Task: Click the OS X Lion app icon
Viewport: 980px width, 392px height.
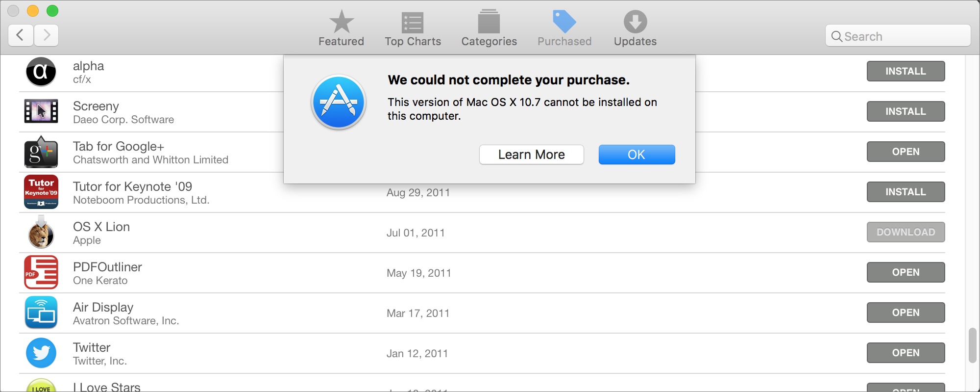Action: [41, 232]
